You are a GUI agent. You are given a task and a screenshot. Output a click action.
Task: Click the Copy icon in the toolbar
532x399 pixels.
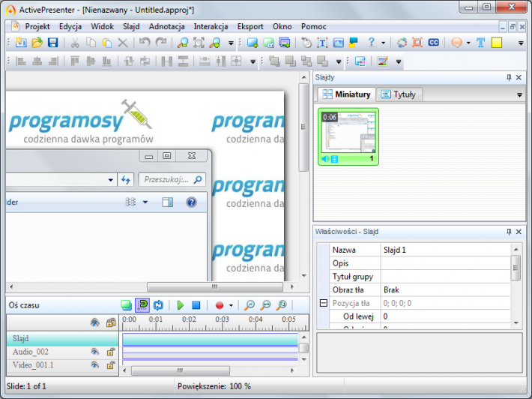(x=91, y=43)
